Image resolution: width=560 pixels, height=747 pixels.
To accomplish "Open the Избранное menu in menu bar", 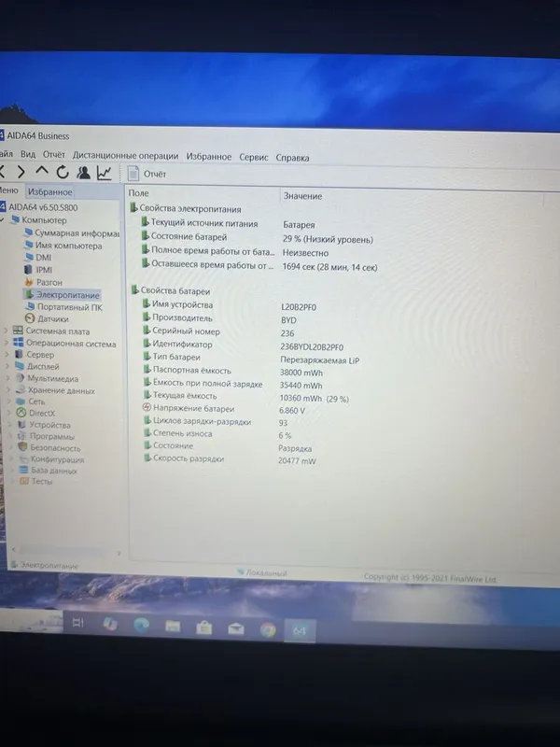I will click(x=208, y=157).
